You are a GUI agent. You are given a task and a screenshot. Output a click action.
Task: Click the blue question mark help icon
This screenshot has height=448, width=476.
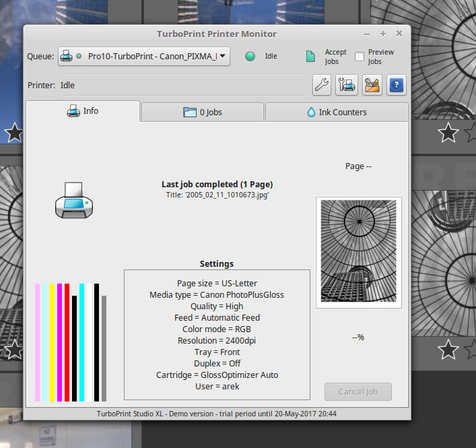coord(397,85)
